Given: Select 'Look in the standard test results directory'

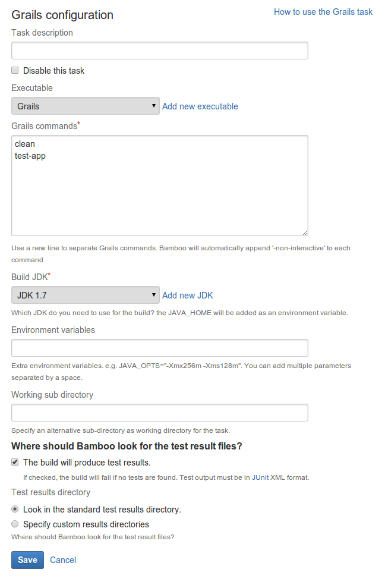Looking at the screenshot, I should click(x=15, y=509).
